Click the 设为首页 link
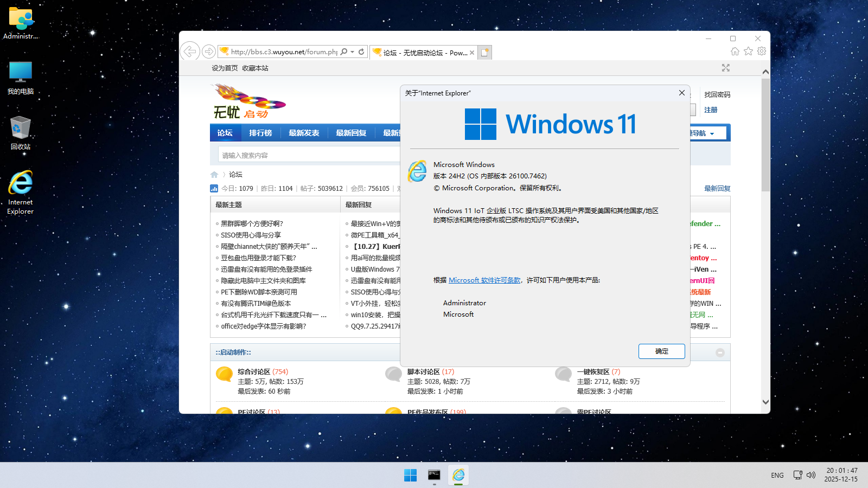The image size is (868, 488). [x=225, y=68]
